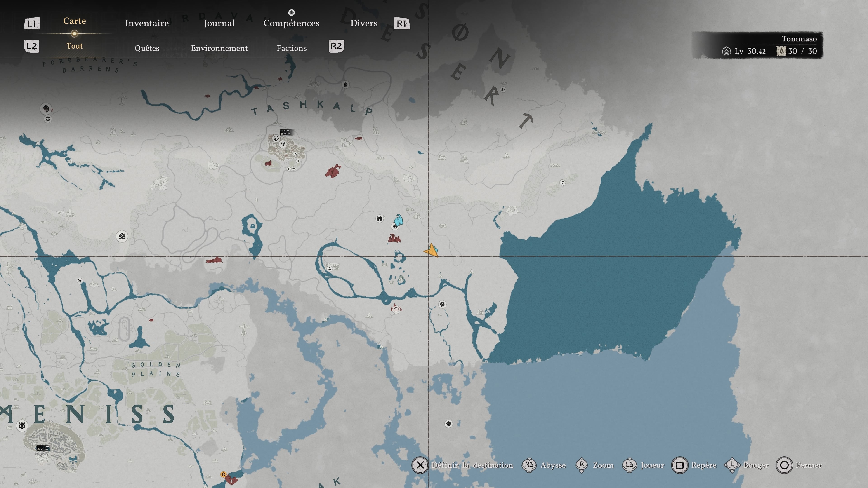Image resolution: width=868 pixels, height=488 pixels.
Task: Select the ornate cross marker west of the ring lake
Action: click(x=122, y=236)
